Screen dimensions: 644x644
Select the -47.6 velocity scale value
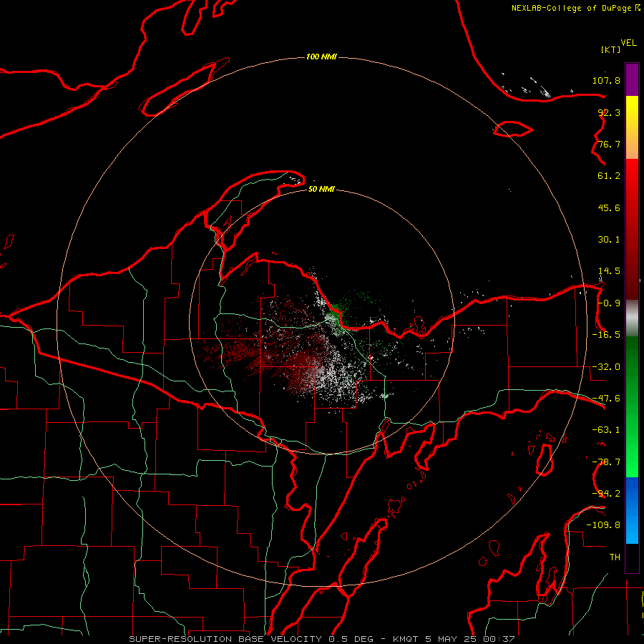606,399
